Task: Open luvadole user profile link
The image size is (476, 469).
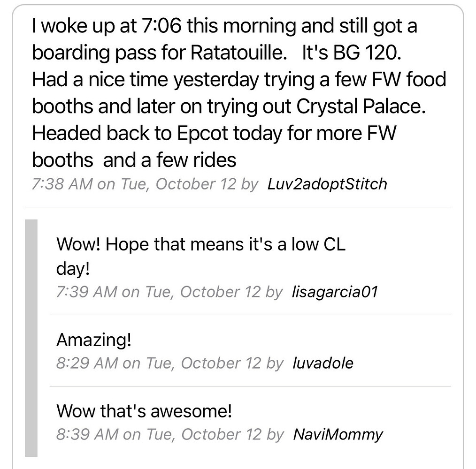Action: click(322, 363)
